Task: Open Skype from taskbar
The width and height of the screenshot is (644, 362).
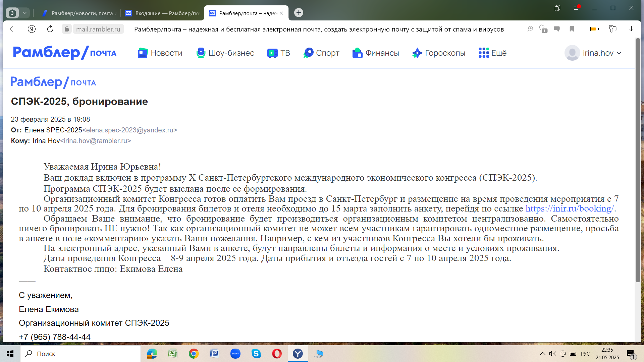Action: pos(256,354)
